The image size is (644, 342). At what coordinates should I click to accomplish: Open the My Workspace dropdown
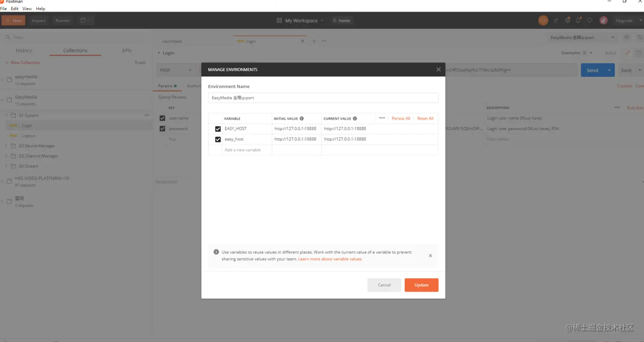click(x=304, y=20)
